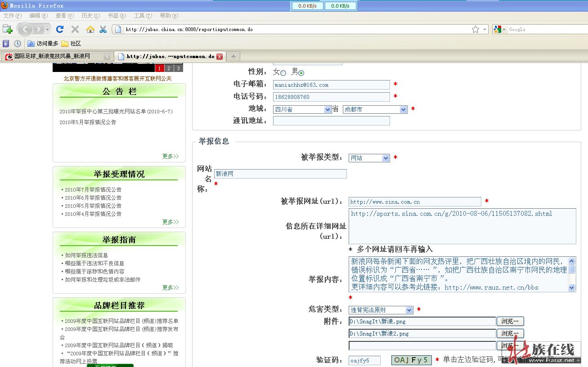Click scroll down arrow in 举报内容 textarea
This screenshot has height=367, width=588.
pyautogui.click(x=572, y=288)
